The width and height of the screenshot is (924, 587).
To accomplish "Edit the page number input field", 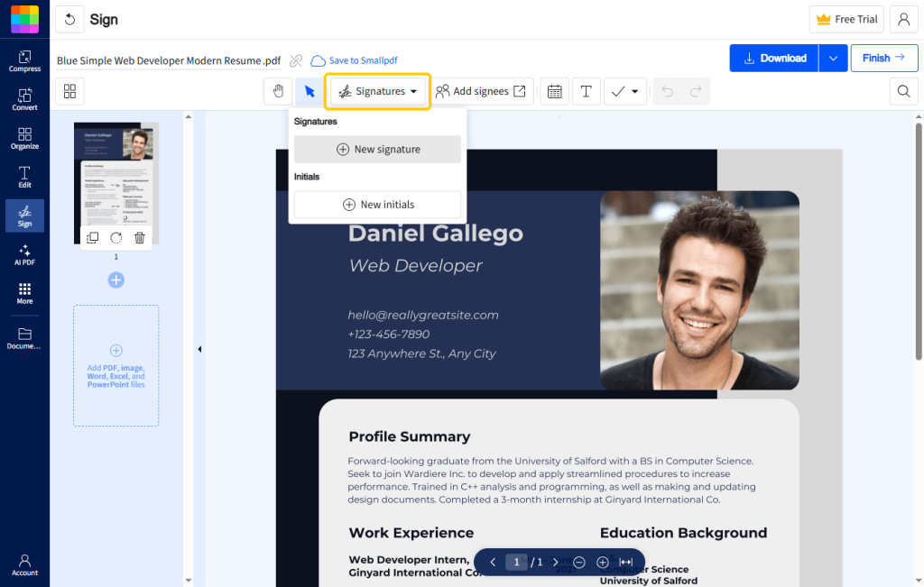I will [x=515, y=562].
